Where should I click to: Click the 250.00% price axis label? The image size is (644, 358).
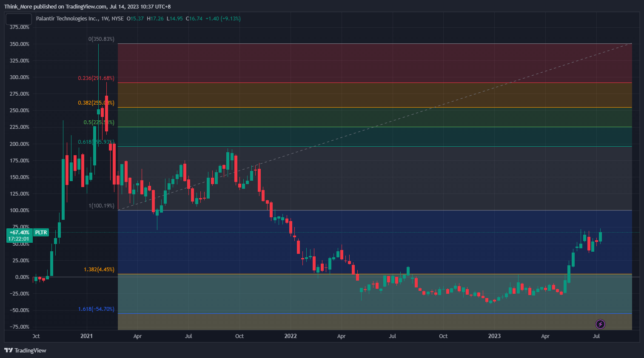(20, 111)
